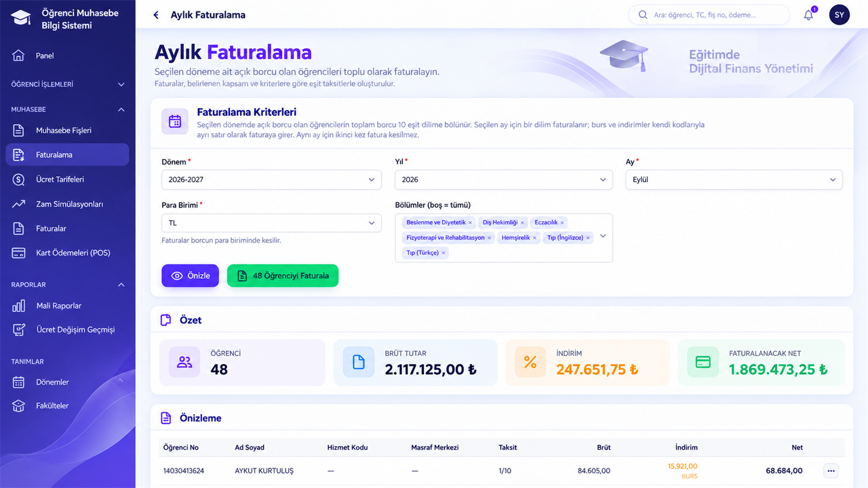Click the Net column header
The width and height of the screenshot is (868, 488).
coord(797,447)
